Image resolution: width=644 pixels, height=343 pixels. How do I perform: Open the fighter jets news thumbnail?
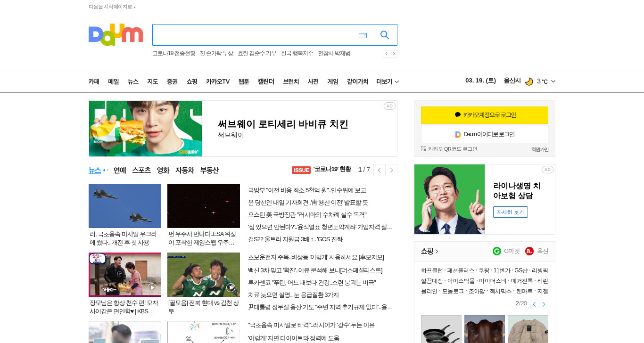[x=125, y=206]
